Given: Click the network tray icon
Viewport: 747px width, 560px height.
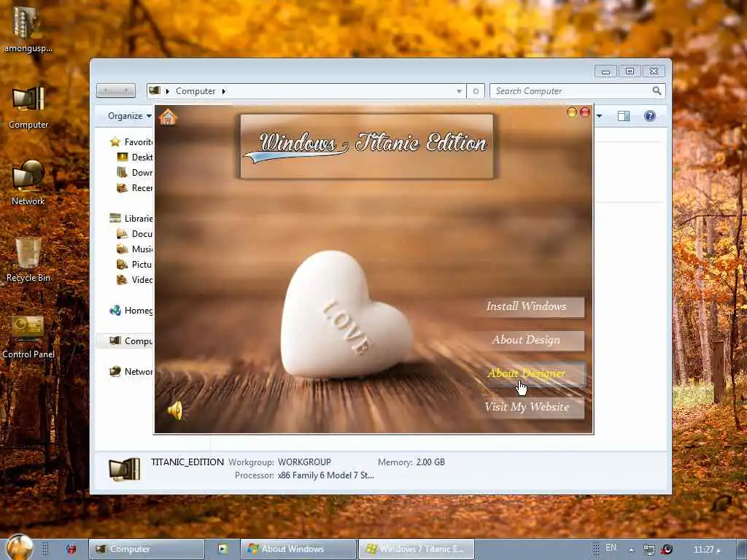Looking at the screenshot, I should click(649, 550).
